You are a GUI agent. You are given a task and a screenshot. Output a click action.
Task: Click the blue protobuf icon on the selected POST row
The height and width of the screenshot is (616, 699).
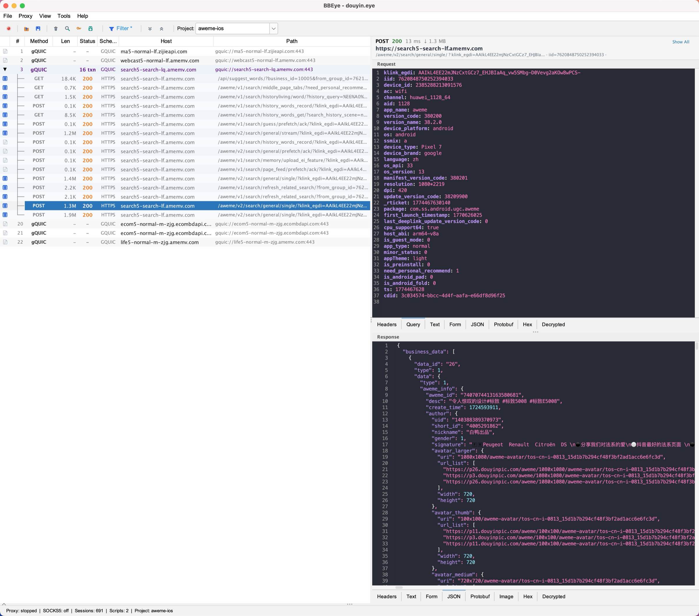[5, 206]
